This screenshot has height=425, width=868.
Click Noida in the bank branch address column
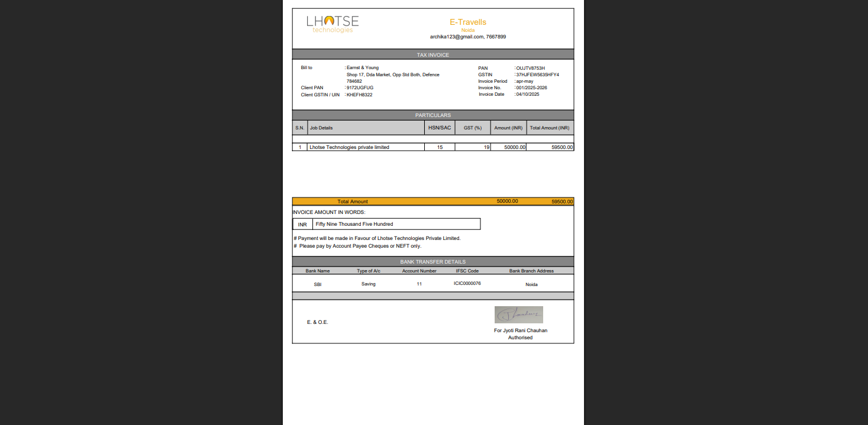coord(531,284)
